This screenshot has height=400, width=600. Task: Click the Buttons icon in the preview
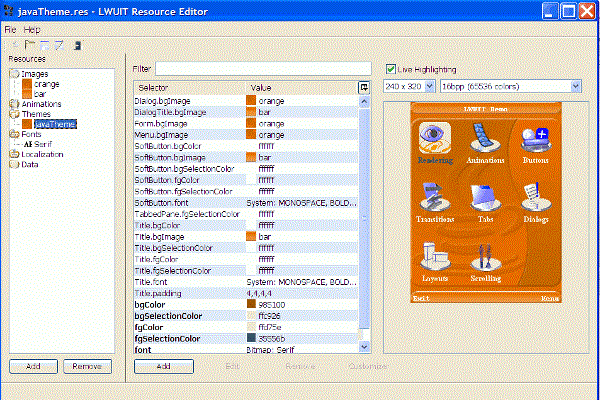[x=535, y=140]
